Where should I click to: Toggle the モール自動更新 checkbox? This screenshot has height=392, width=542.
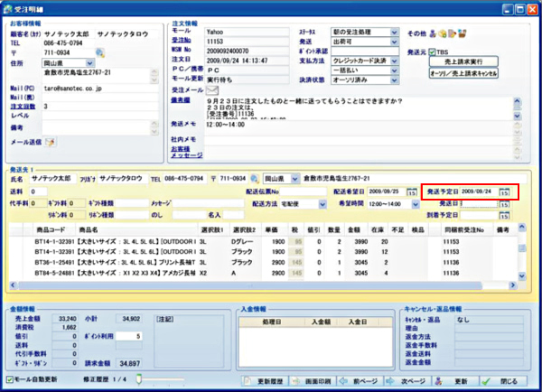[x=10, y=379]
